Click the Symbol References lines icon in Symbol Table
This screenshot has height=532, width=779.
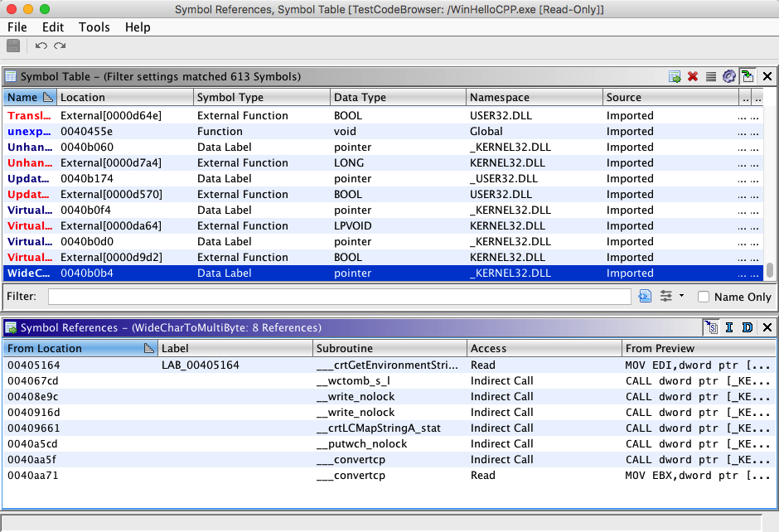coord(710,76)
